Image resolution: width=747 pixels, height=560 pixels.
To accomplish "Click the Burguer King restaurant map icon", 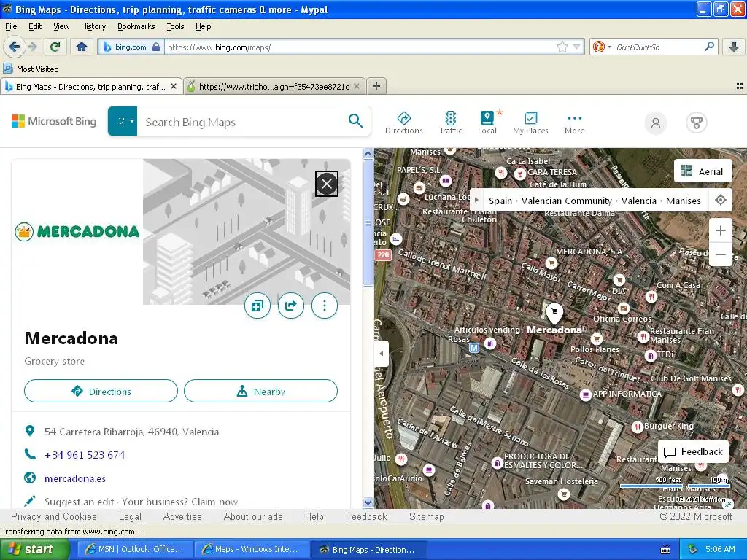I will point(638,427).
